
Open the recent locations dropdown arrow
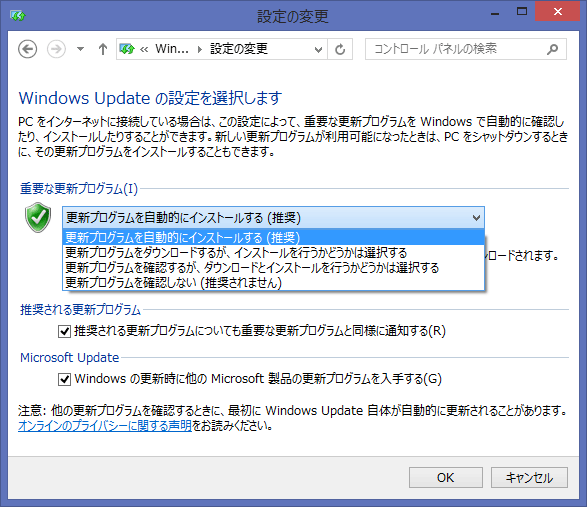point(80,49)
